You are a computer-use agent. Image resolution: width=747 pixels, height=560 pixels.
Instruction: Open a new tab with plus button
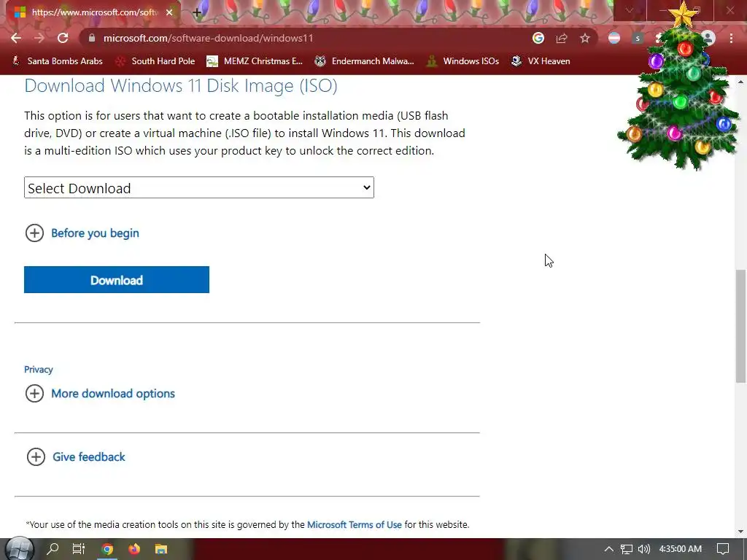coord(197,12)
